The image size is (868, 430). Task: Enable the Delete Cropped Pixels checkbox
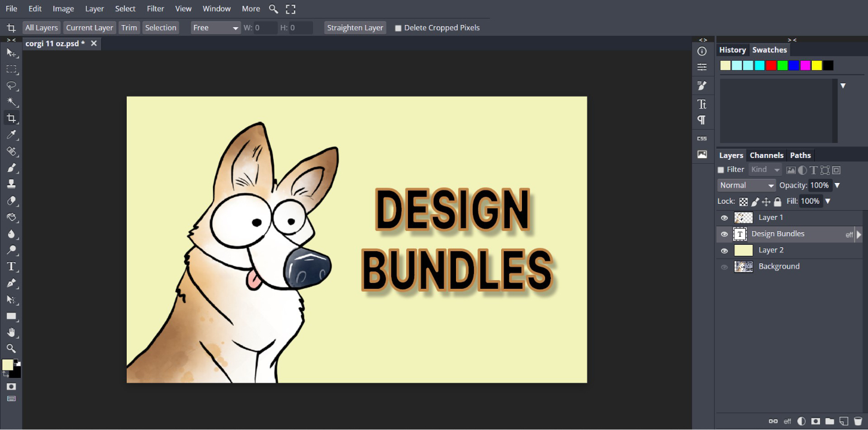pyautogui.click(x=398, y=28)
